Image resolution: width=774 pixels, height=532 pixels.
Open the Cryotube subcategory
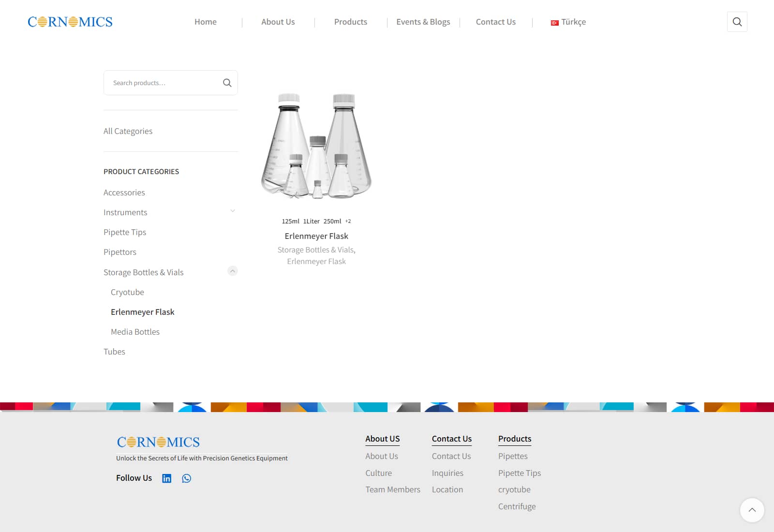click(x=127, y=292)
